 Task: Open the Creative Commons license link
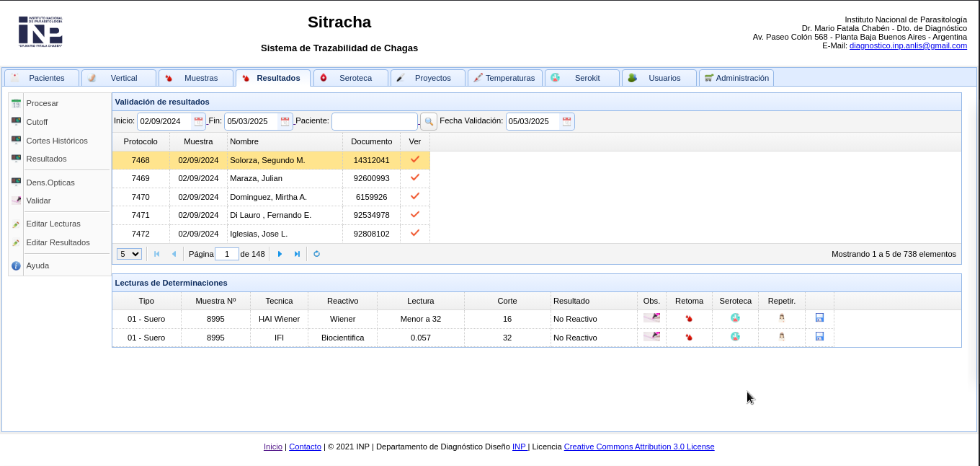[638, 447]
